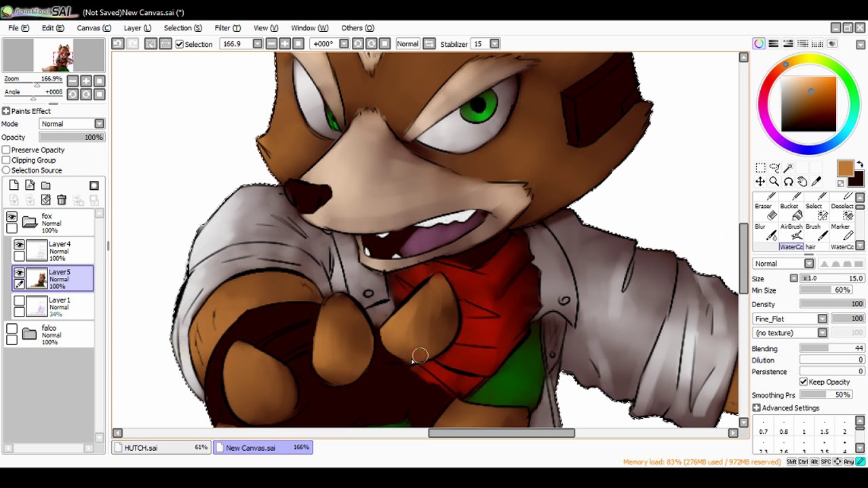The height and width of the screenshot is (488, 868).
Task: Select the Hand pan tool
Action: tap(802, 182)
